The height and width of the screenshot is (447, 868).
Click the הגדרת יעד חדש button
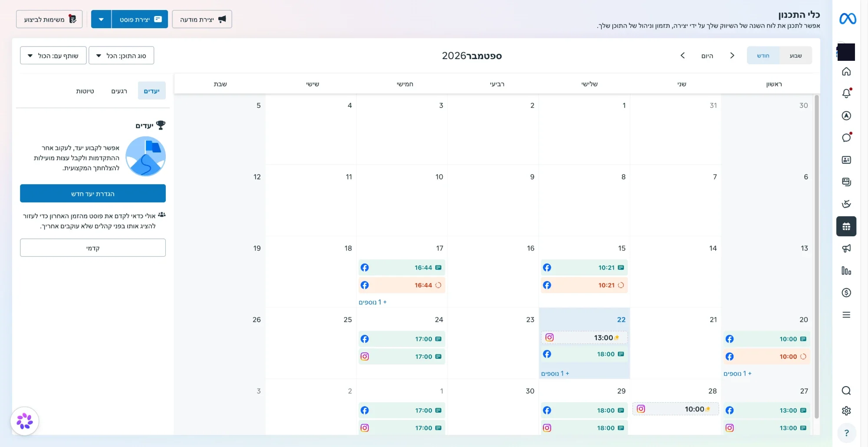click(93, 194)
